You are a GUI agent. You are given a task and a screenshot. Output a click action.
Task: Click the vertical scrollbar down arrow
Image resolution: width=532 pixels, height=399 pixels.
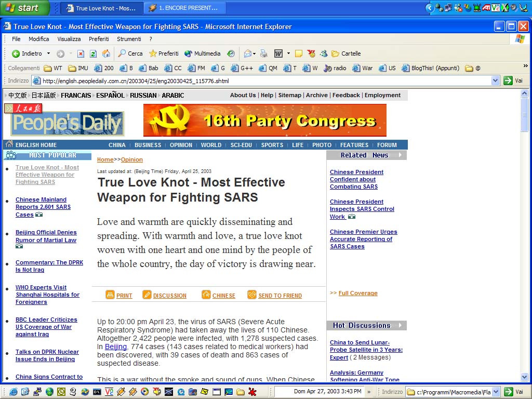pos(524,377)
